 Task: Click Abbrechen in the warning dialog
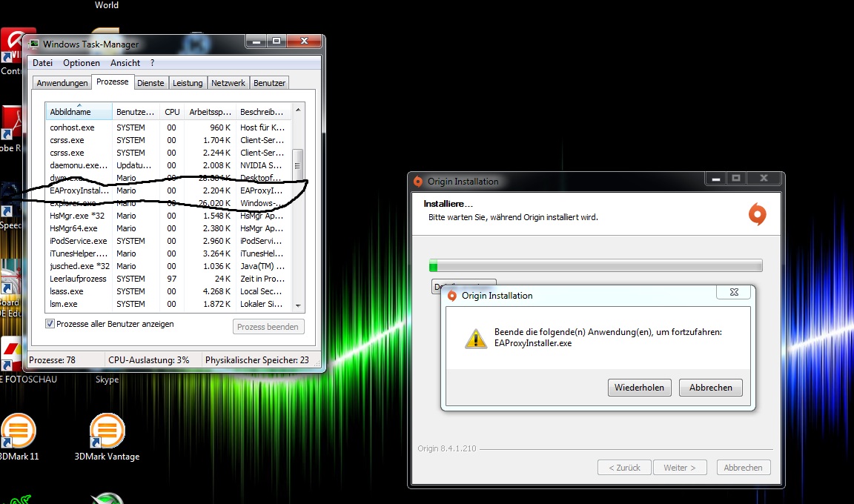click(711, 388)
